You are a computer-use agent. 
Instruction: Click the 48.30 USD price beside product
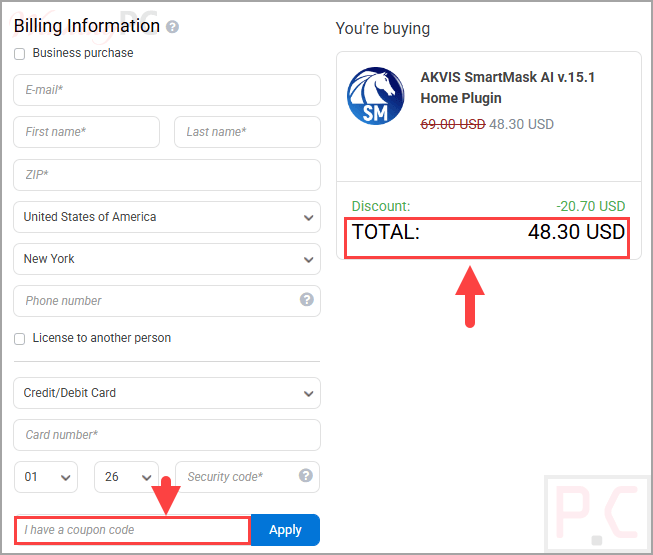tap(521, 124)
